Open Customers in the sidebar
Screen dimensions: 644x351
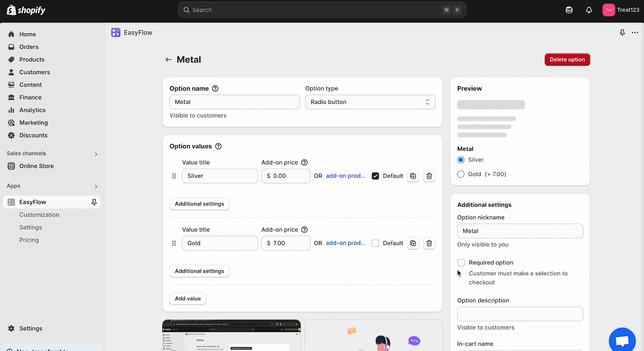coord(35,72)
